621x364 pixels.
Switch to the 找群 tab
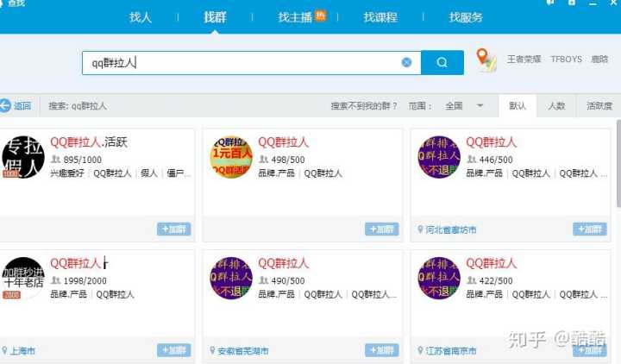pyautogui.click(x=215, y=17)
